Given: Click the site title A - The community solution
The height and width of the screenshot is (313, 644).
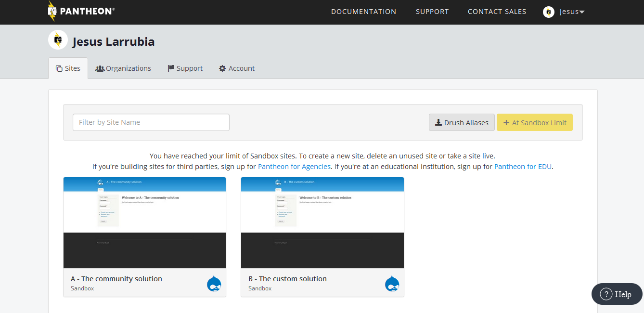Looking at the screenshot, I should click(x=116, y=279).
